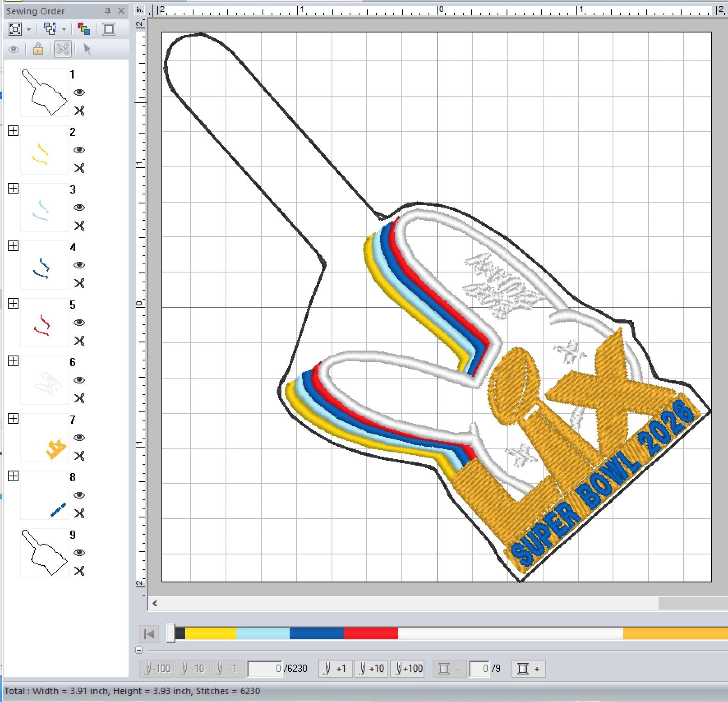
Task: Advance simulation by +100 stitches
Action: tap(408, 669)
